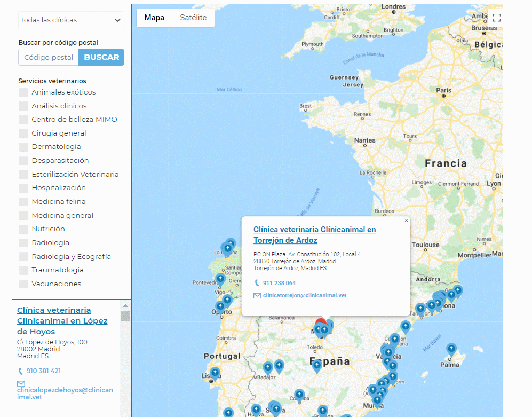Click the BUSCAR button
The image size is (532, 417).
(101, 57)
